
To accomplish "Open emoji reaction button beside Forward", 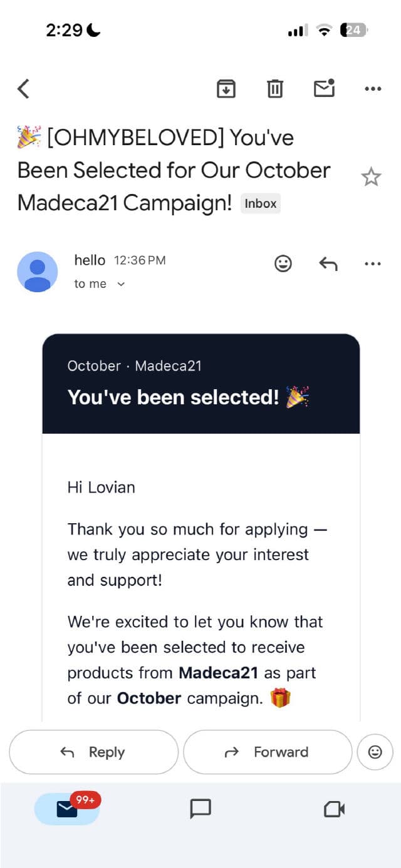I will click(375, 752).
